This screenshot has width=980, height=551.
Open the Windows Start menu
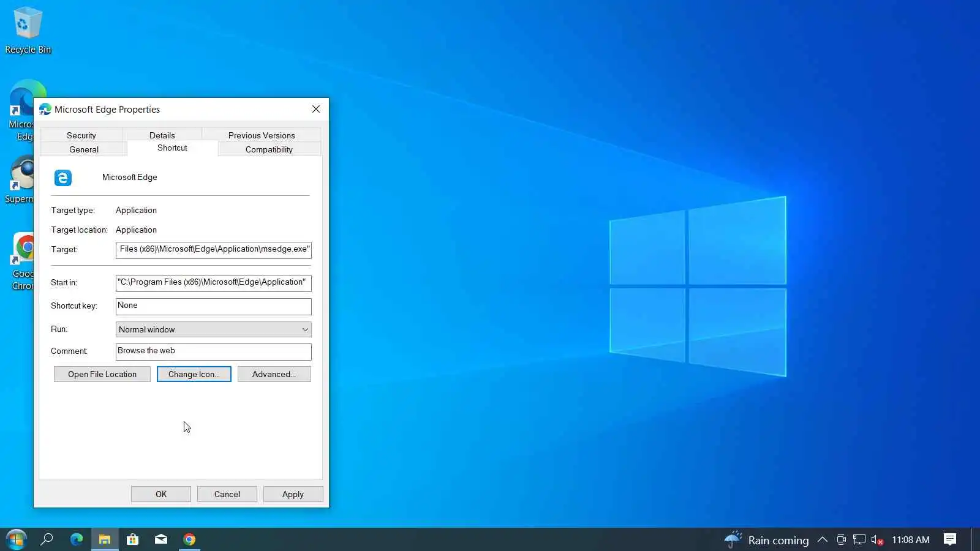16,539
